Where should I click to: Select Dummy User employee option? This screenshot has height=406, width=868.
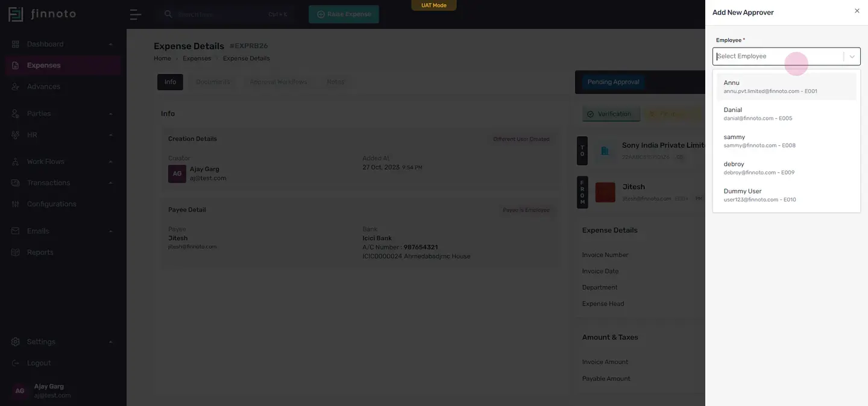[786, 195]
